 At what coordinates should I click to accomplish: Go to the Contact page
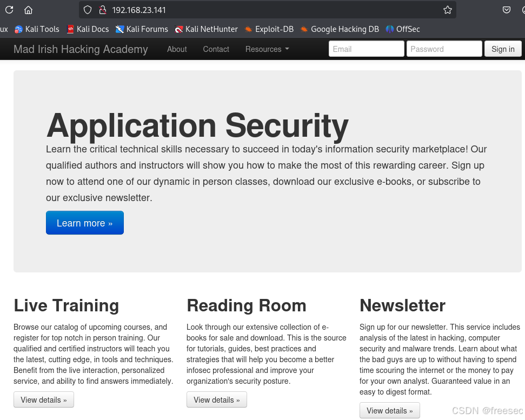[216, 49]
